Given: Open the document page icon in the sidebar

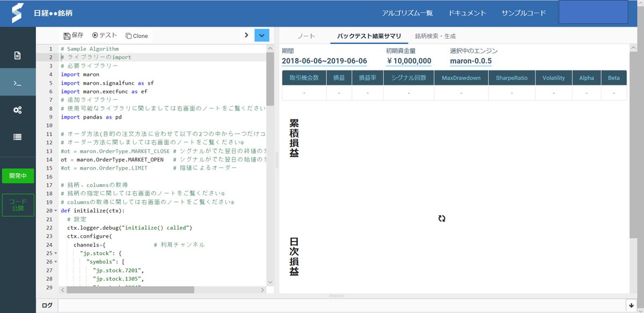Looking at the screenshot, I should point(18,55).
